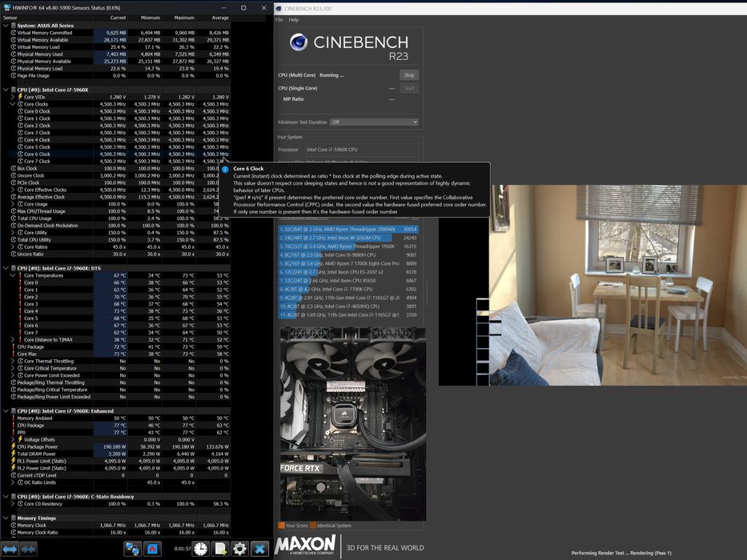This screenshot has height=560, width=747.
Task: Click the shrink-columns inward arrows icon in HWiNFO
Action: pos(29,549)
